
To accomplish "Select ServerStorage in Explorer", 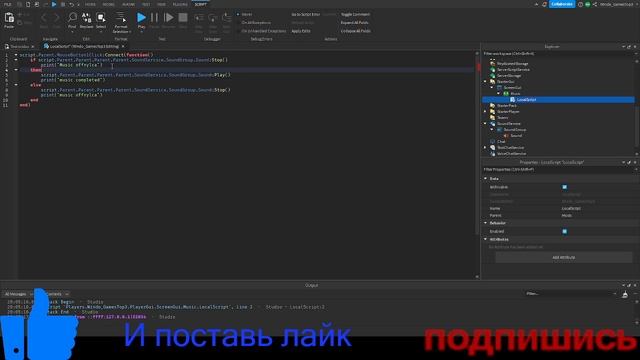I will [509, 76].
